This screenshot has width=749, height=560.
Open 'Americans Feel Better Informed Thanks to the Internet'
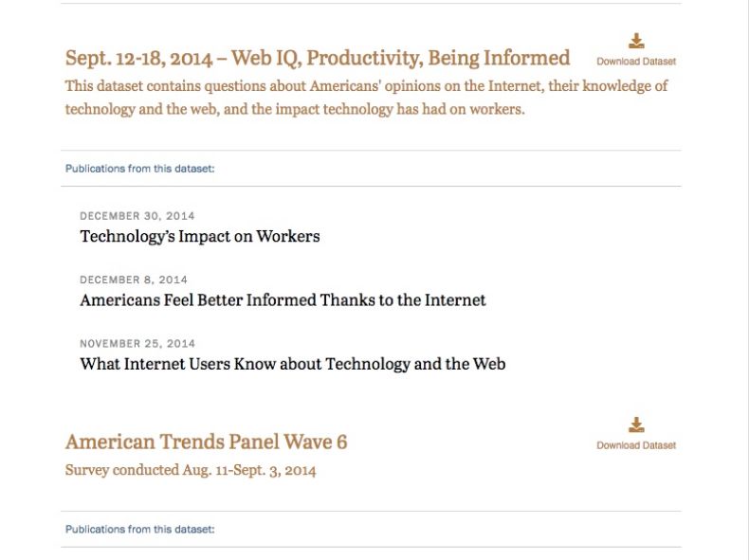tap(283, 300)
